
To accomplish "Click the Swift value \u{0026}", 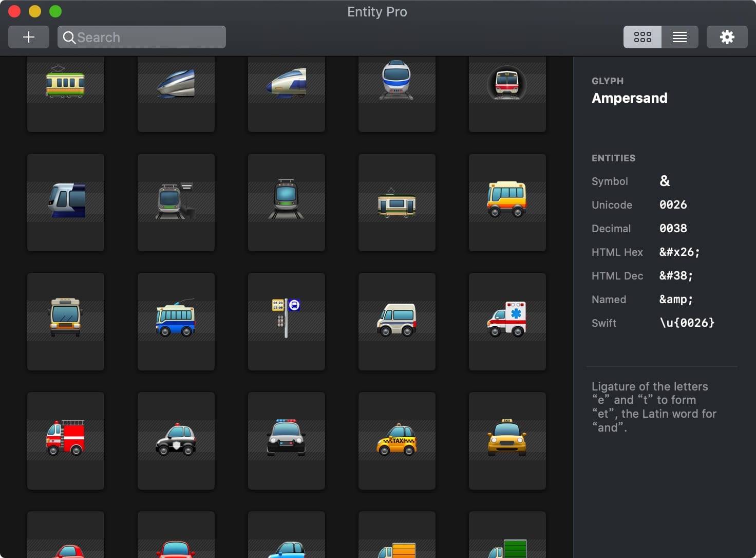I will pyautogui.click(x=687, y=323).
